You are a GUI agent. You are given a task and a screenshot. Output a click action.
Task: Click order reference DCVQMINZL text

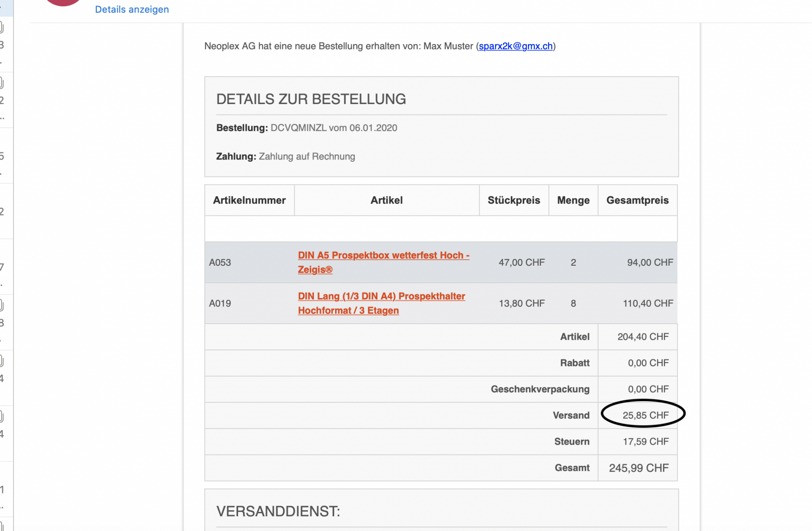pos(298,128)
